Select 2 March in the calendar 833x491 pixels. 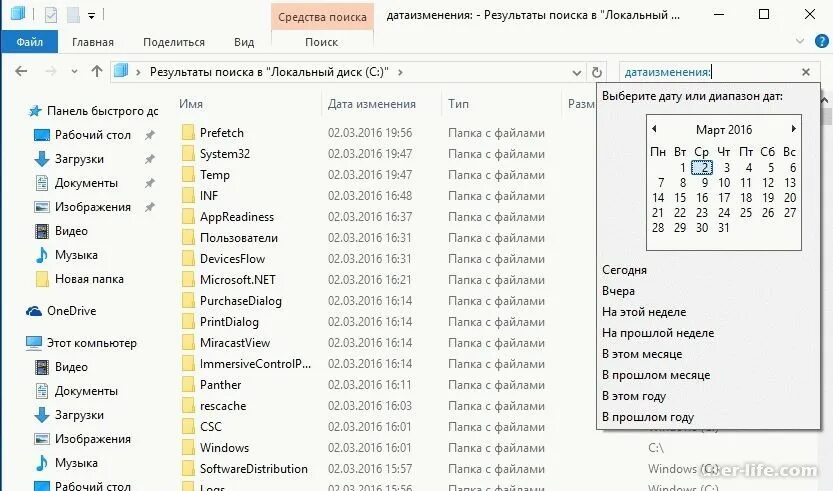point(702,168)
